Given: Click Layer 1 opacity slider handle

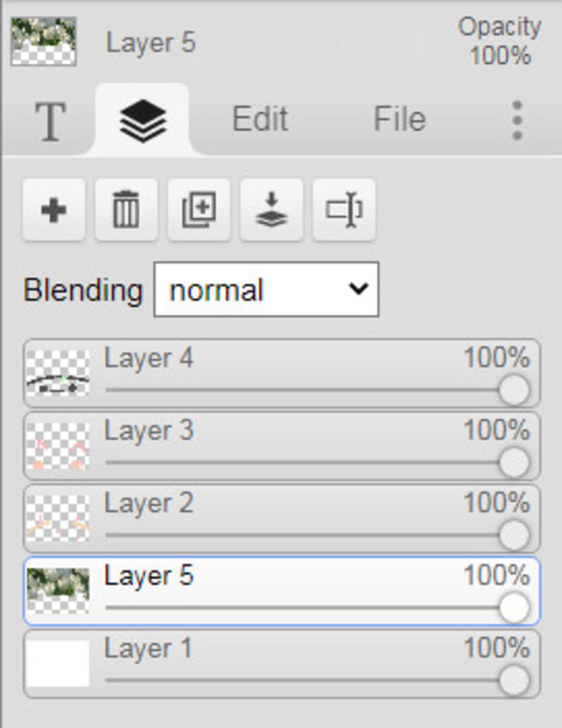Looking at the screenshot, I should [x=514, y=680].
